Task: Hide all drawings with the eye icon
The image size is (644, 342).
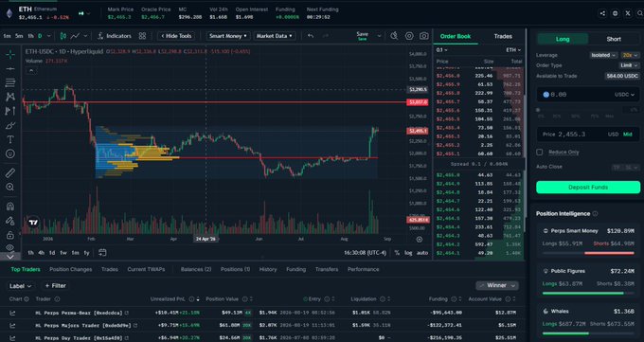Action: (x=10, y=247)
